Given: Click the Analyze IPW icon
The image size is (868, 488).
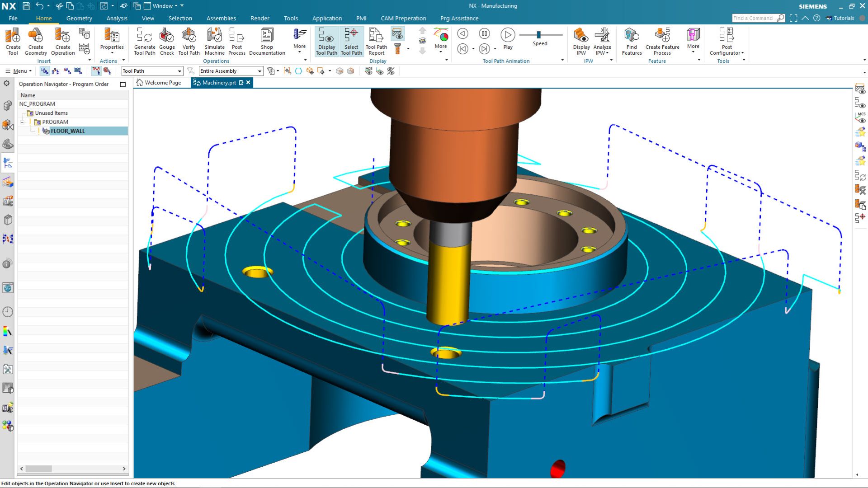Looking at the screenshot, I should pos(602,41).
